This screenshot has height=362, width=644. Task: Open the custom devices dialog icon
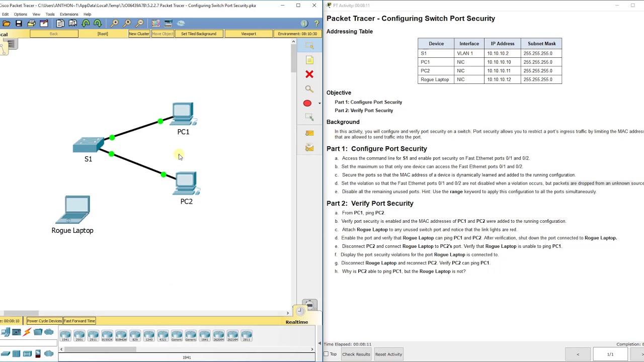pyautogui.click(x=168, y=24)
